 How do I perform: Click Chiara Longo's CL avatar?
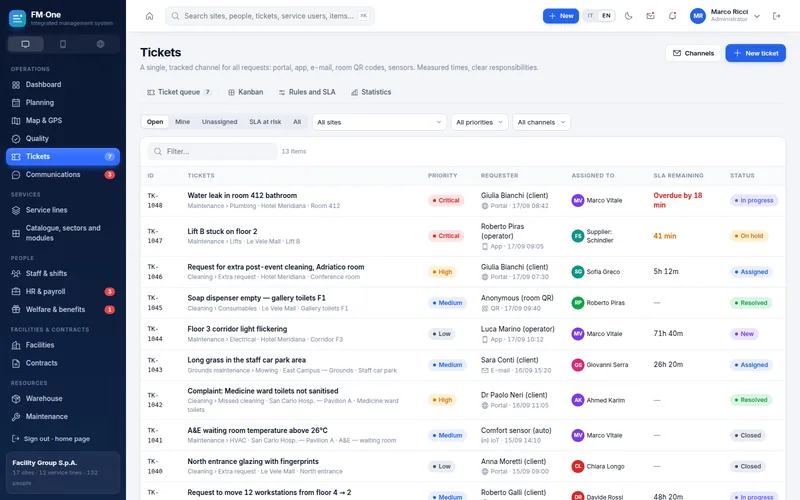coord(578,466)
